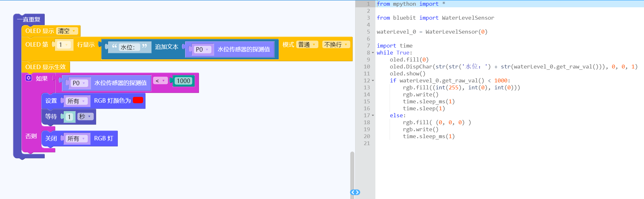Image resolution: width=644 pixels, height=199 pixels.
Task: Open the 所有 dropdown in 关闭 RGB 灯 block
Action: pos(76,139)
